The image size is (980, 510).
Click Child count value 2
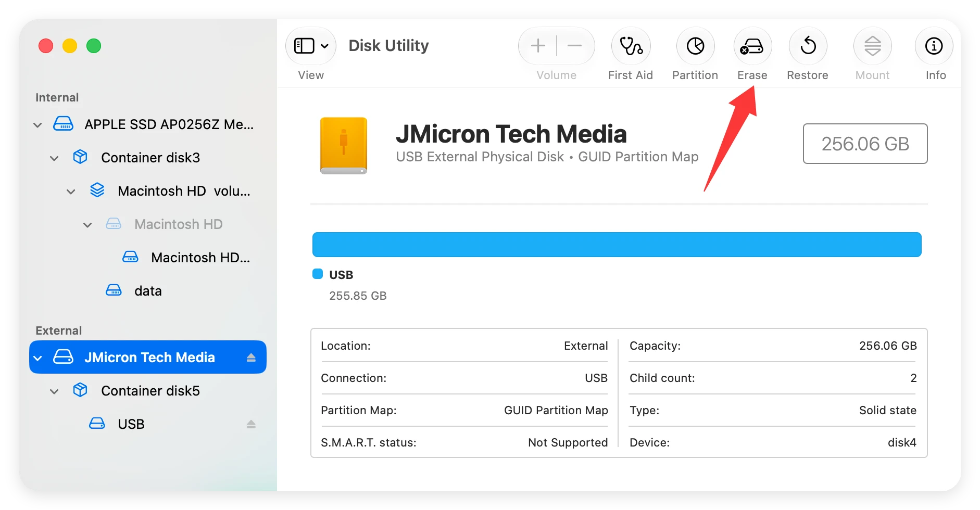pyautogui.click(x=913, y=378)
